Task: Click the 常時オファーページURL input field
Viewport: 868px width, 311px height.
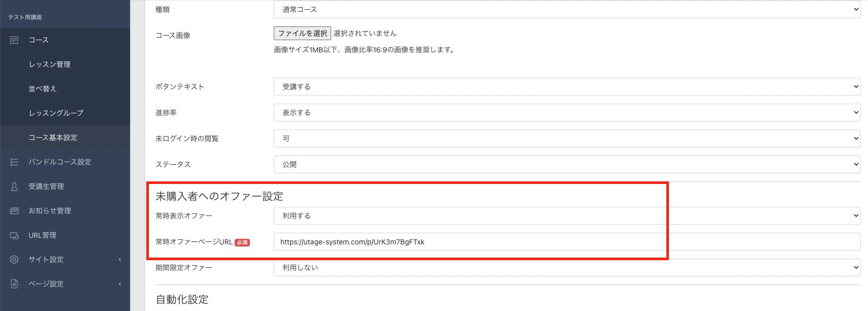Action: click(566, 242)
